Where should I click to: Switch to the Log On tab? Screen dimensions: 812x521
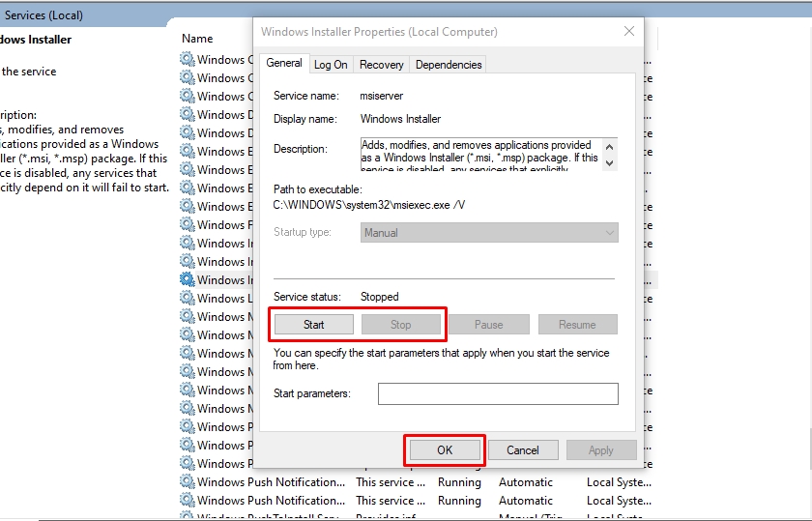[331, 65]
